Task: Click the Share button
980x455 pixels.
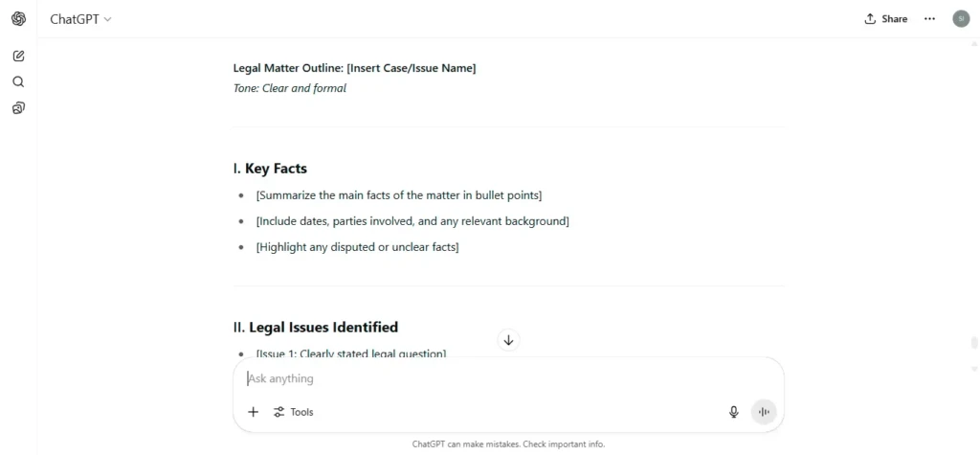Action: 885,19
